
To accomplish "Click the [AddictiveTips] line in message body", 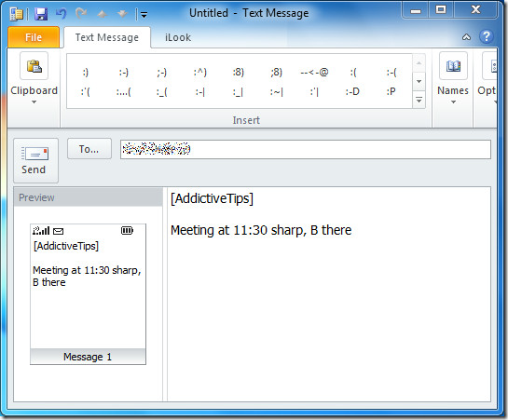I will pyautogui.click(x=212, y=198).
